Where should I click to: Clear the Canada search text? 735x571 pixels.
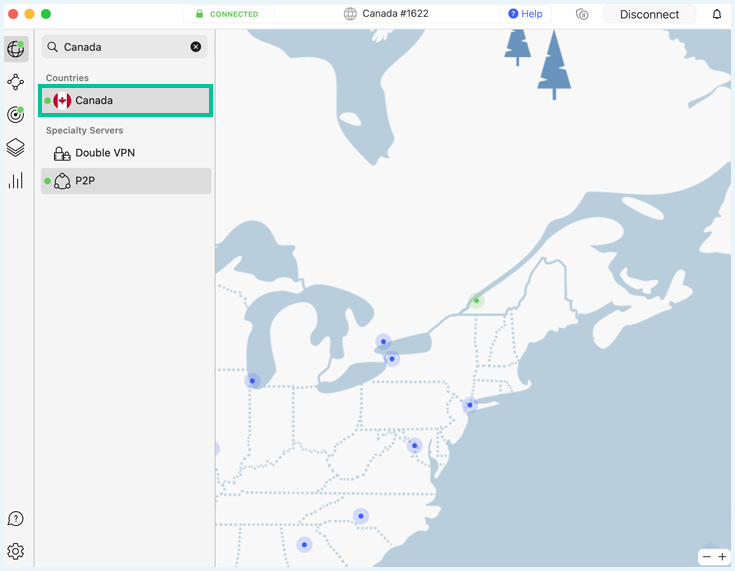195,47
